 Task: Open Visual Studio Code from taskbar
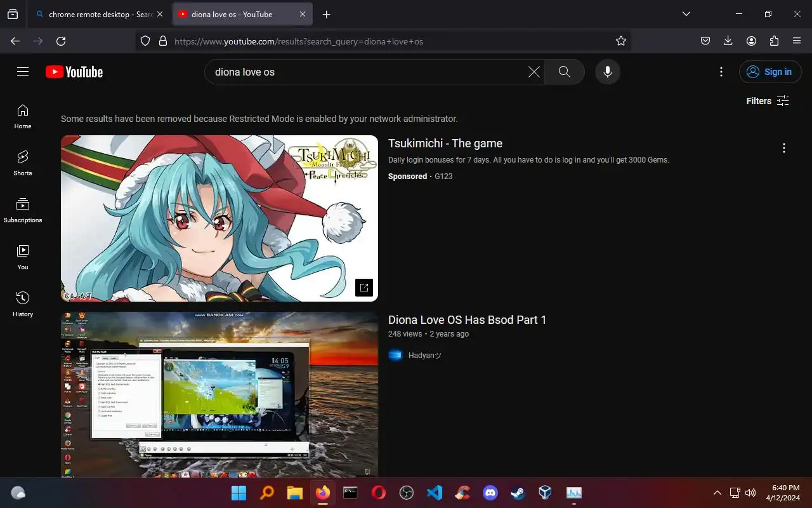tap(435, 493)
